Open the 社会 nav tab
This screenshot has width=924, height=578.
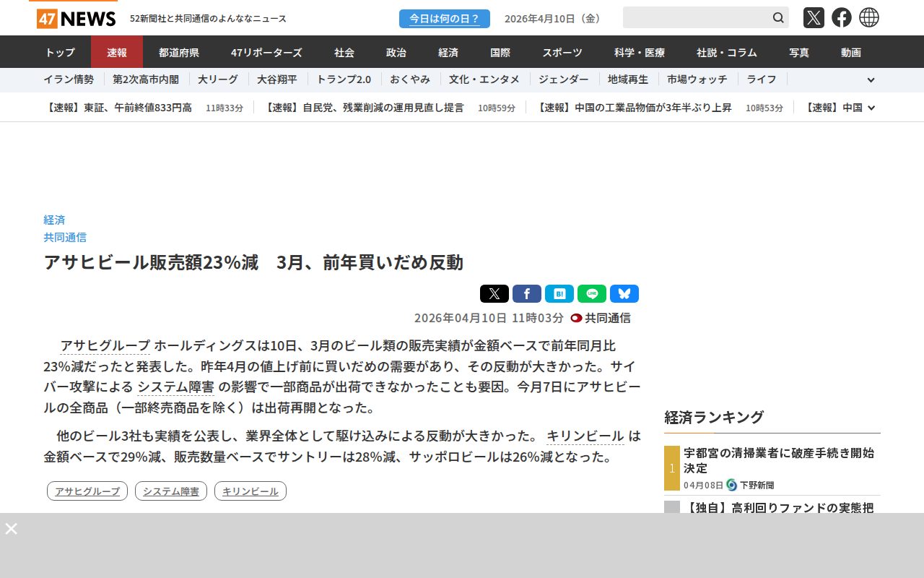[344, 52]
